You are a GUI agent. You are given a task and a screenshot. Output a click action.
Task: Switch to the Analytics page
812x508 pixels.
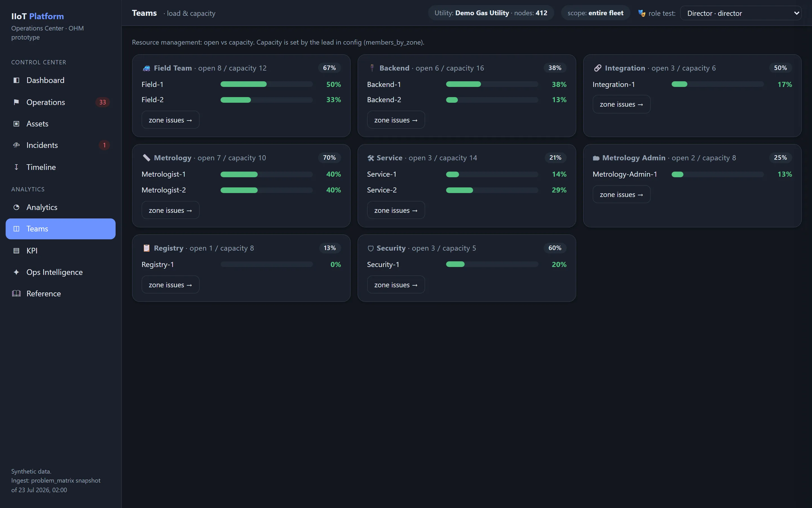pyautogui.click(x=61, y=207)
